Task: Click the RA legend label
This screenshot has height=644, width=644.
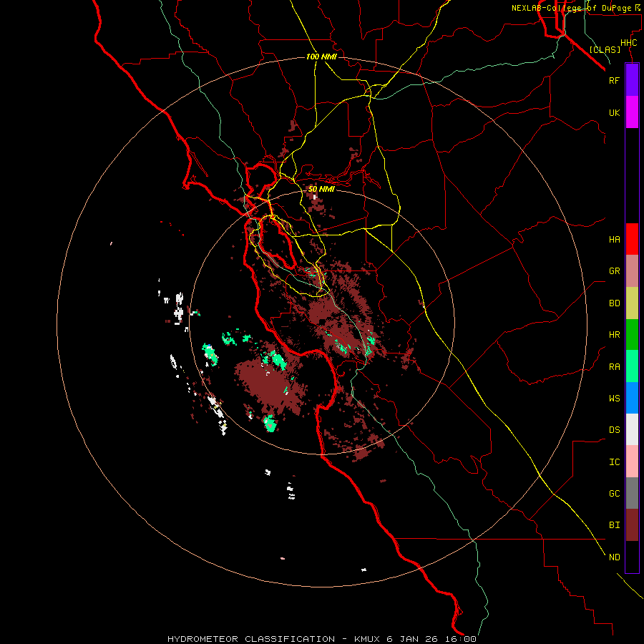Action: point(614,367)
